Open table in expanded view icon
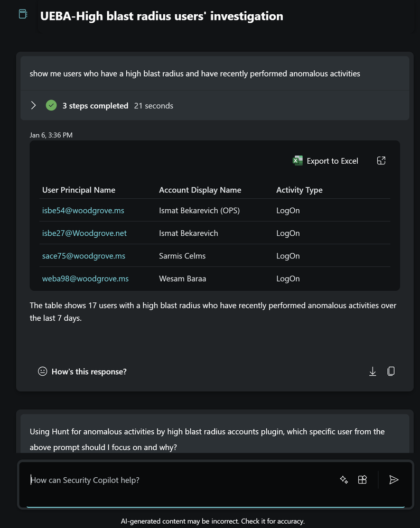The image size is (420, 528). [381, 161]
